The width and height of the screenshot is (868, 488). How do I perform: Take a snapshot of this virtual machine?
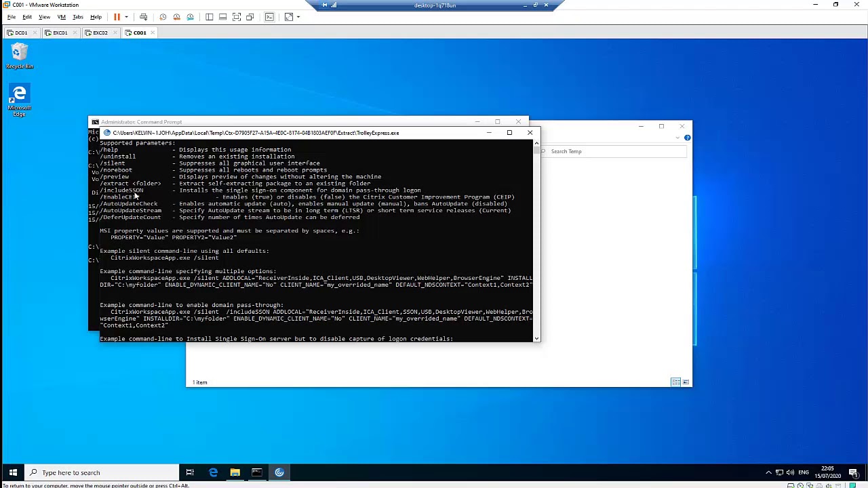coord(163,17)
